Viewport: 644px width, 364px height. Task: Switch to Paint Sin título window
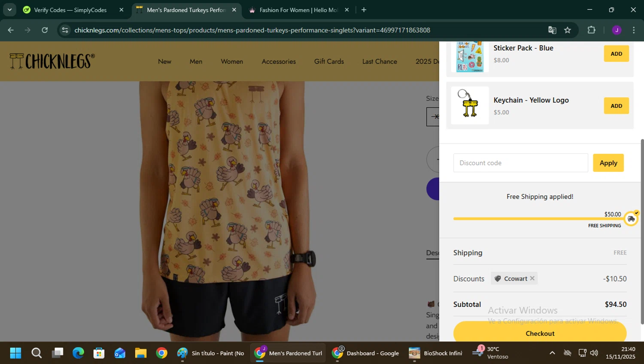click(210, 353)
